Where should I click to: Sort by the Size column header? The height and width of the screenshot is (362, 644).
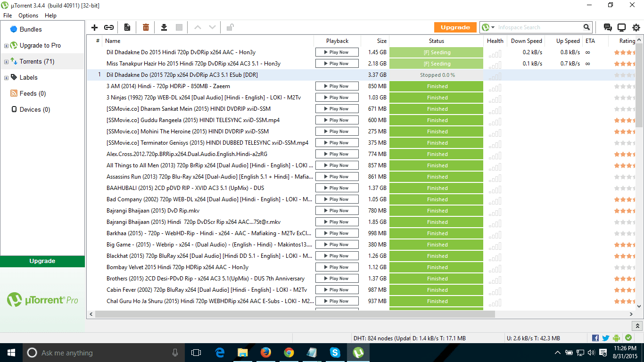point(375,41)
